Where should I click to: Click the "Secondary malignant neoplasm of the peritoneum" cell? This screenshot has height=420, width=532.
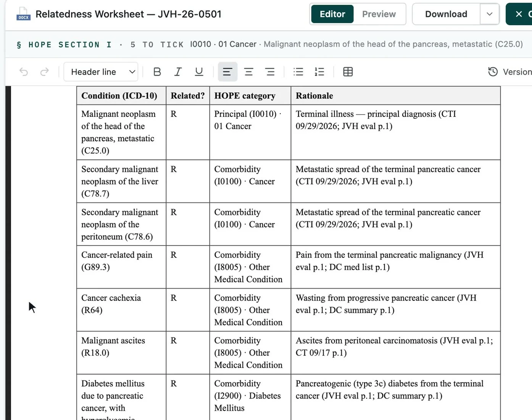point(121,224)
